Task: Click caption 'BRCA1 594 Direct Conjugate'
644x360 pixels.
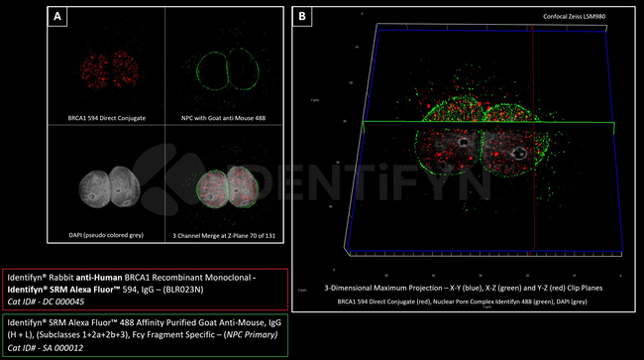Action: pos(107,118)
